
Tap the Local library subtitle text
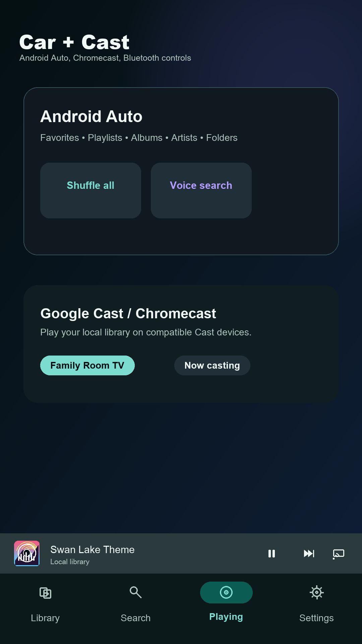tap(70, 562)
